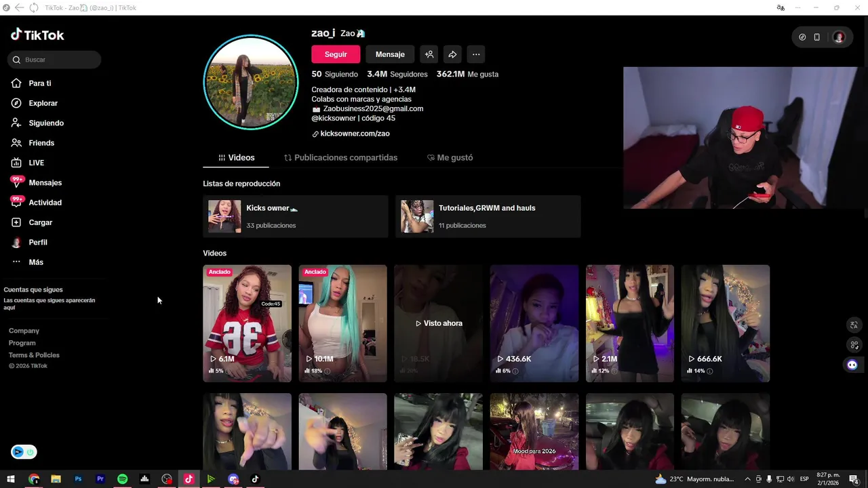Click the volume speaker tray icon
868x488 pixels.
tap(790, 479)
